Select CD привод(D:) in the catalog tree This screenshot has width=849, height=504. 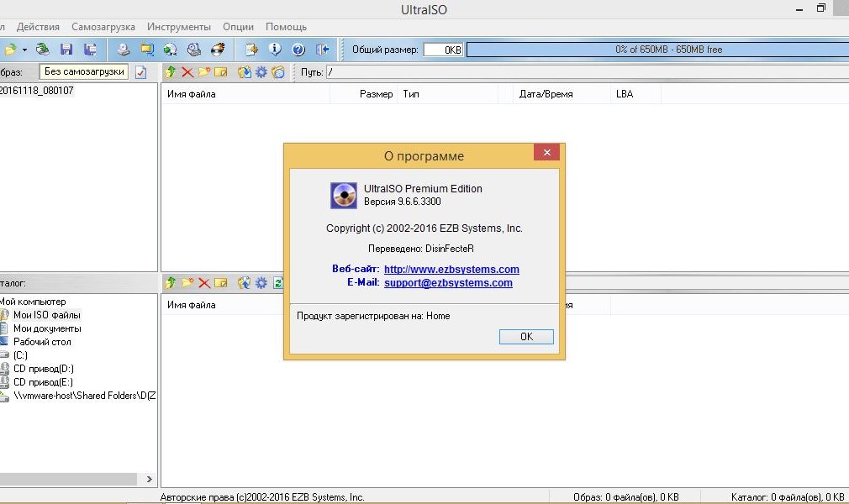pyautogui.click(x=44, y=369)
